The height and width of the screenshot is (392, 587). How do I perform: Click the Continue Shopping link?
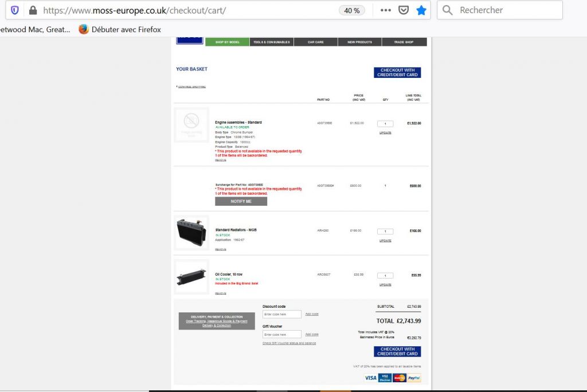[191, 87]
